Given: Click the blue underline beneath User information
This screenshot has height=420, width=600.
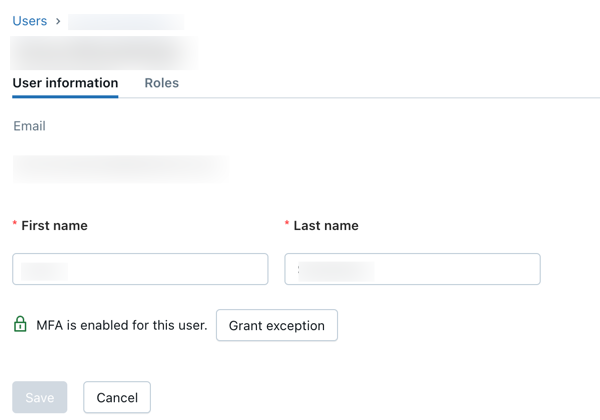Looking at the screenshot, I should [65, 96].
